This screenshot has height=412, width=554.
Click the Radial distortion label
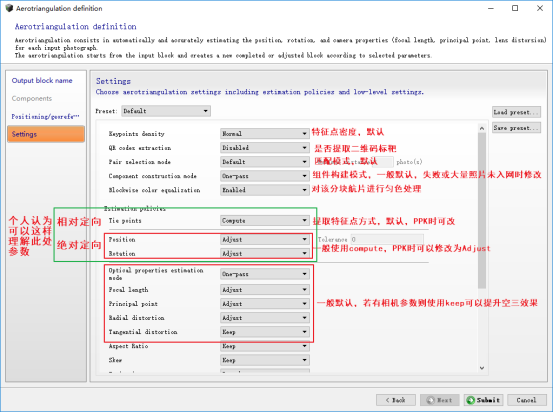(136, 318)
